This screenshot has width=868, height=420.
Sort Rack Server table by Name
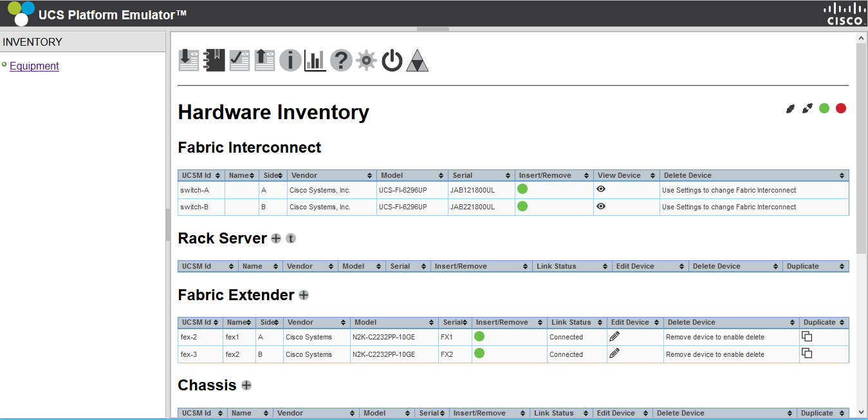[261, 266]
